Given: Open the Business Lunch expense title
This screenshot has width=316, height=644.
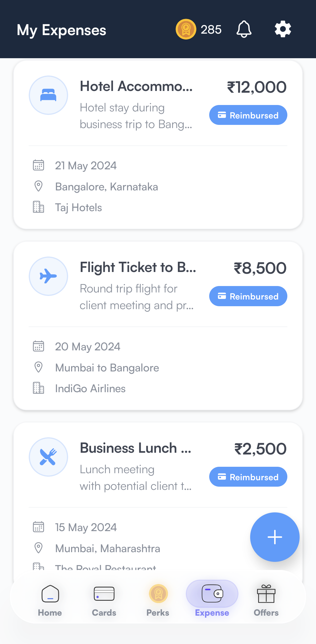Looking at the screenshot, I should [x=135, y=448].
